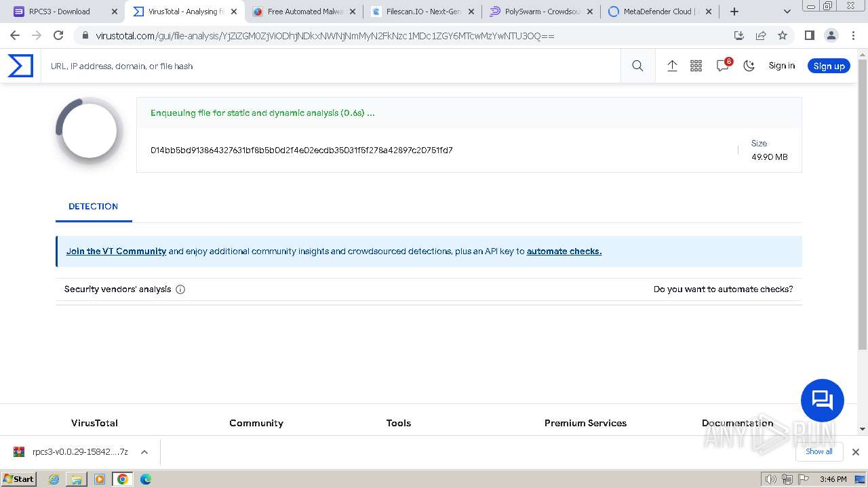Click the upload file icon
868x488 pixels.
672,66
